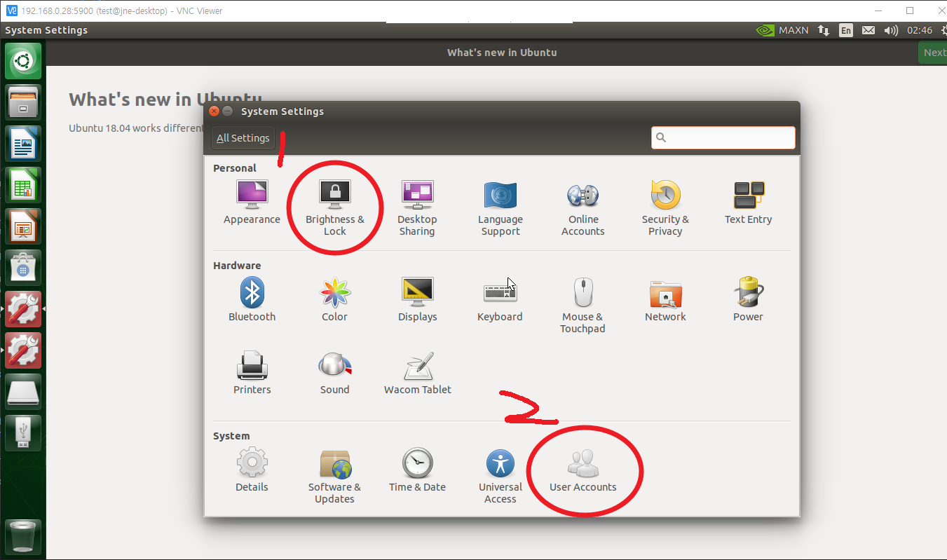
Task: Open the Trash in the launcher
Action: pos(23,537)
